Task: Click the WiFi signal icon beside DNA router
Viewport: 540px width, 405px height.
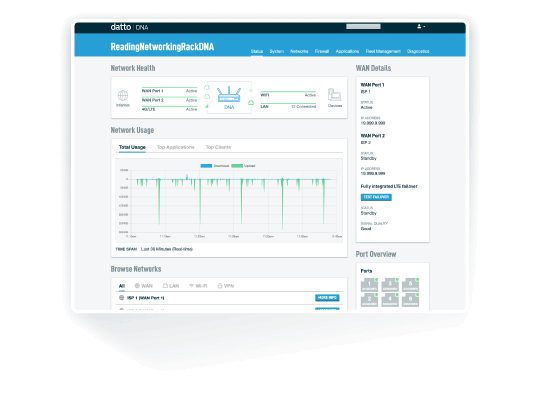Action: pyautogui.click(x=251, y=91)
